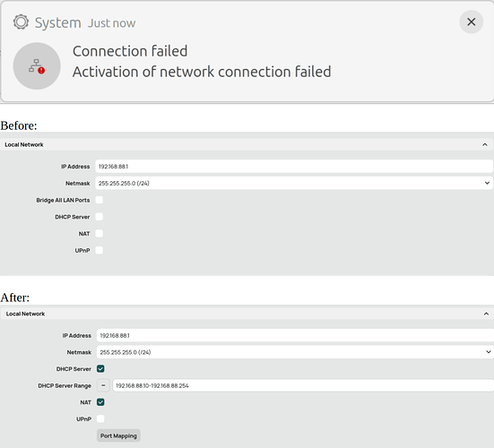Uncheck DHCP Server in After panel
The width and height of the screenshot is (494, 448).
100,368
